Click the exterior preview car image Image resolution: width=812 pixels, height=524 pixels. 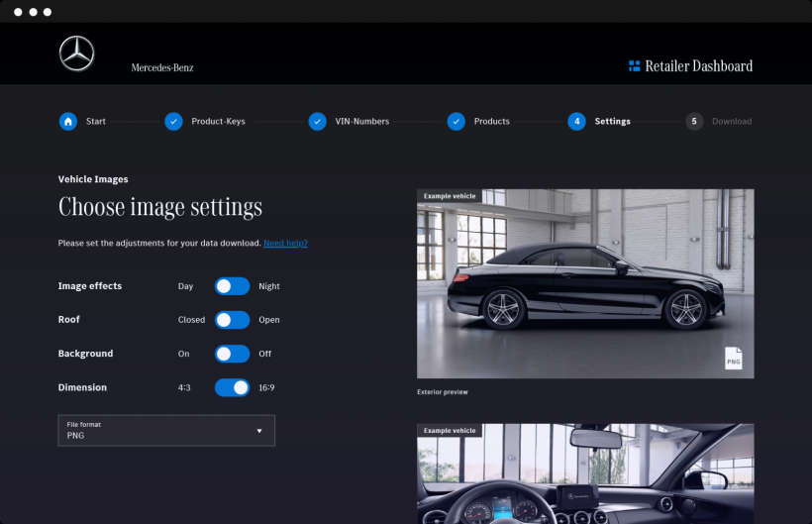[585, 283]
